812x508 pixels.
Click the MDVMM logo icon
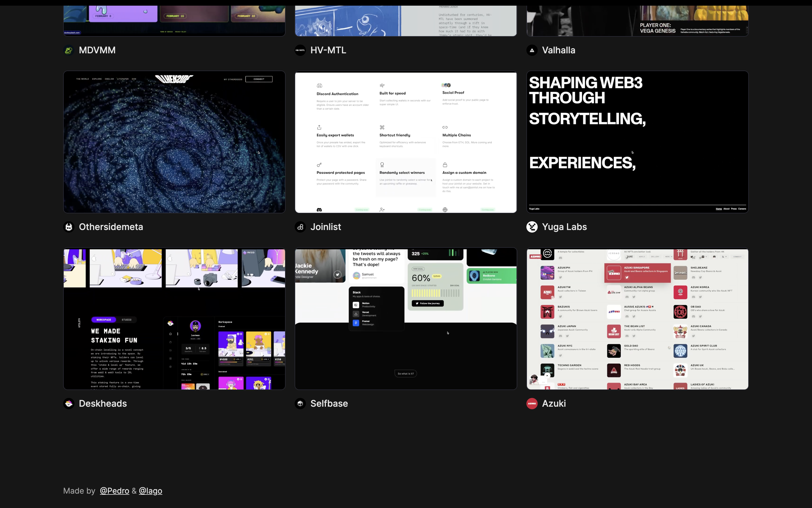[x=69, y=50]
